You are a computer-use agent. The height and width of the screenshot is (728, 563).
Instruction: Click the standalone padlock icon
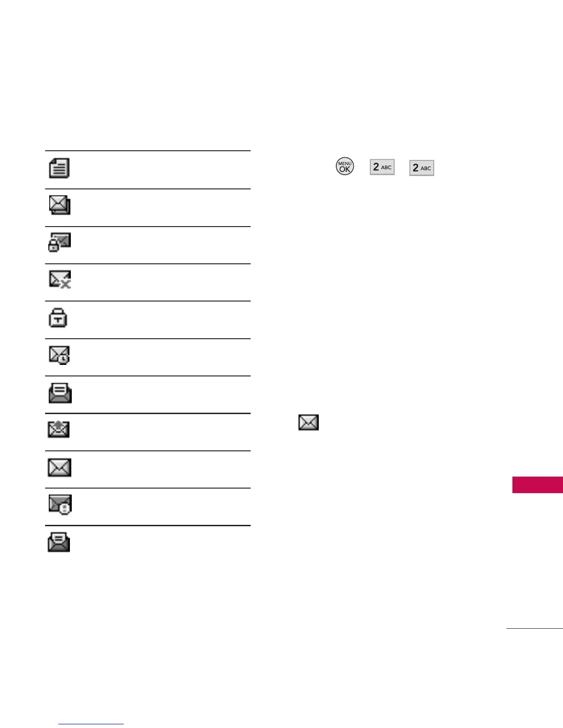click(58, 318)
